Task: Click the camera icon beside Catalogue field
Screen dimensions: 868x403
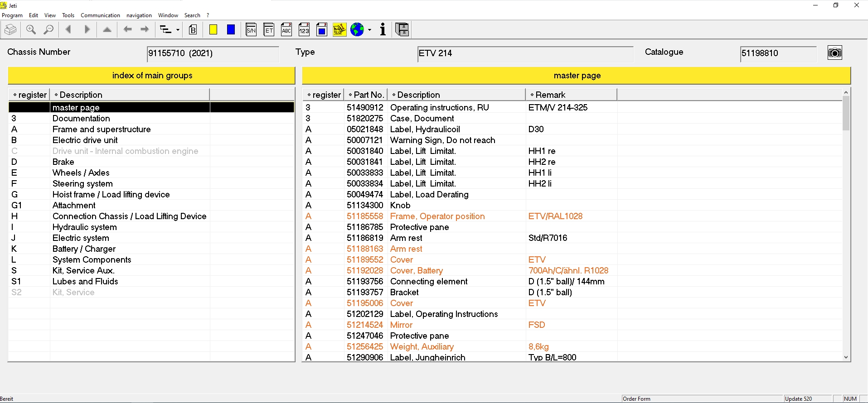Action: click(834, 53)
